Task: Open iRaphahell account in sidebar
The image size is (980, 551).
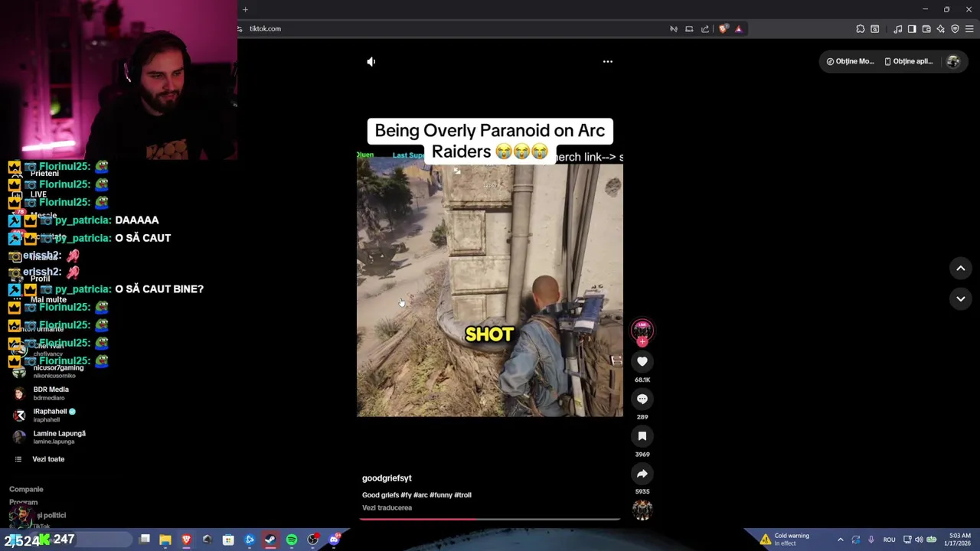Action: (51, 415)
